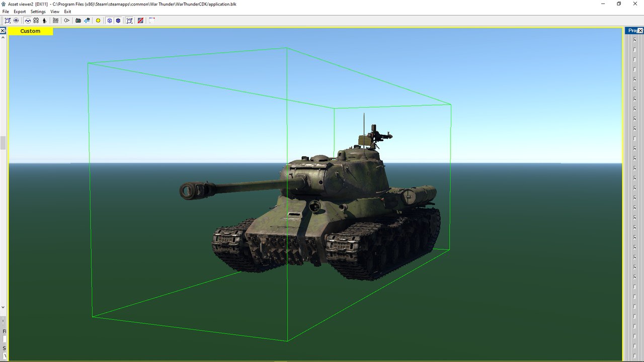Screen dimensions: 644x362
Task: Open the Export menu
Action: (x=20, y=12)
